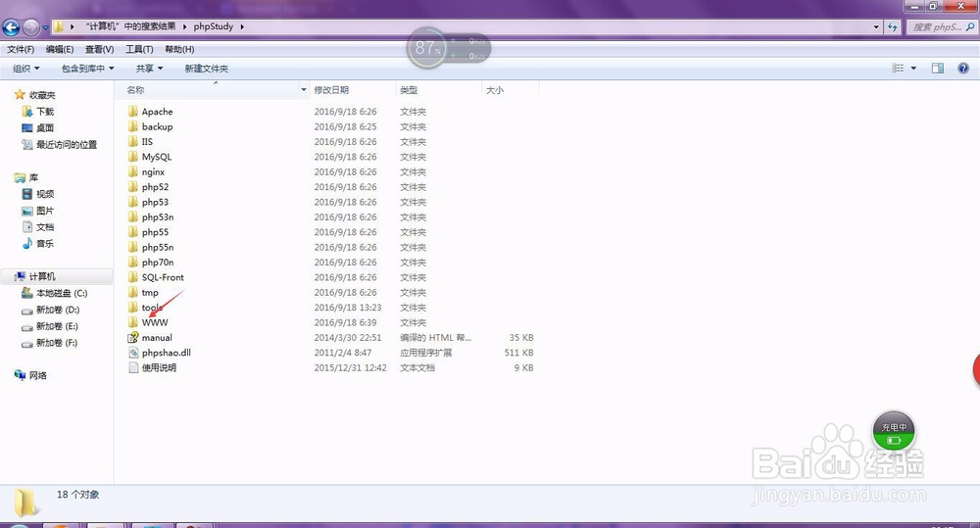The width and height of the screenshot is (980, 528).
Task: Click the Forward navigation arrow button
Action: 30,26
